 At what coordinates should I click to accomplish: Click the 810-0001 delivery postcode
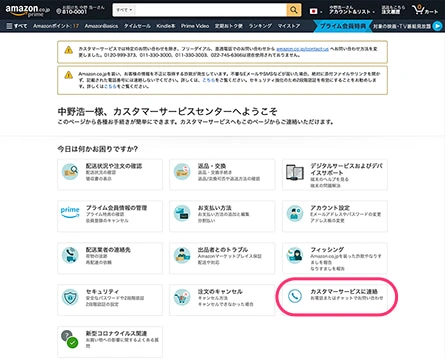click(74, 12)
